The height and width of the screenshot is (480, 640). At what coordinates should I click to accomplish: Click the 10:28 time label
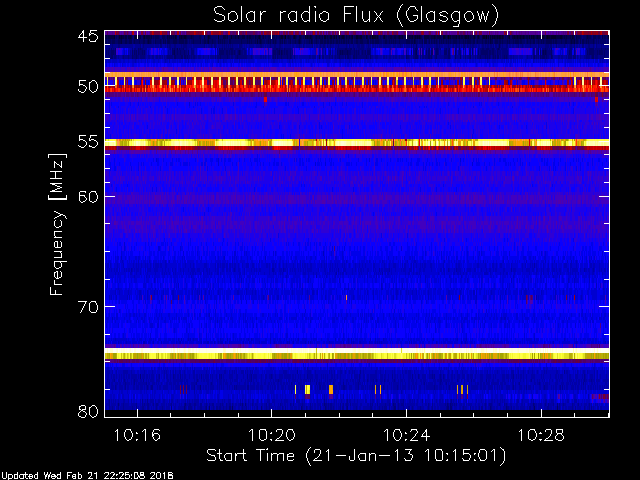click(x=541, y=435)
